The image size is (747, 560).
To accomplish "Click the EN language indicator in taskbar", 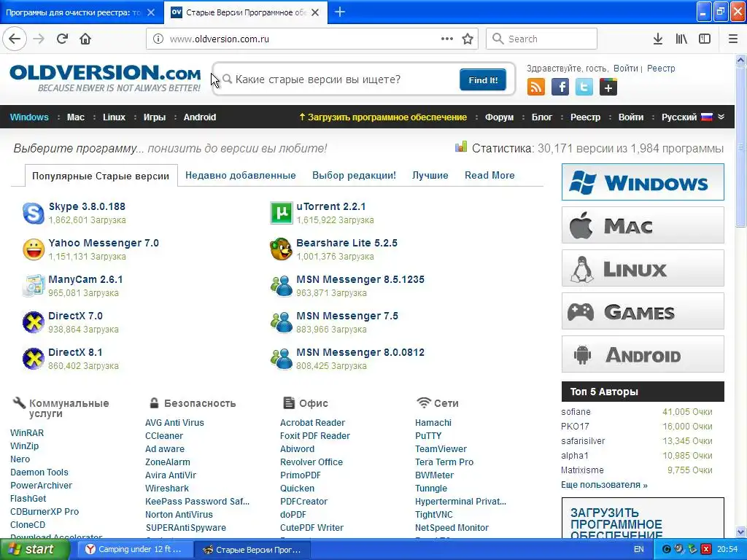I will 639,549.
